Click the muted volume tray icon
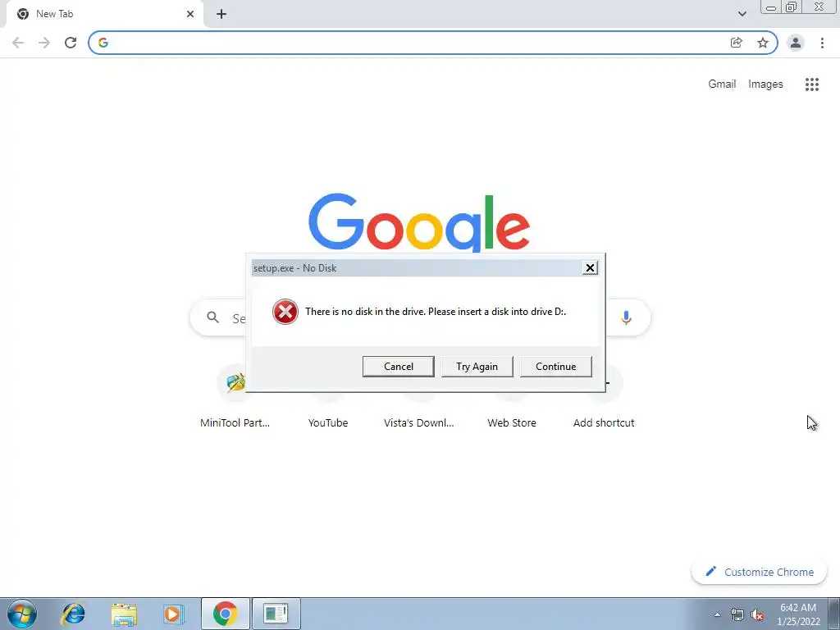The width and height of the screenshot is (840, 630). [x=757, y=614]
